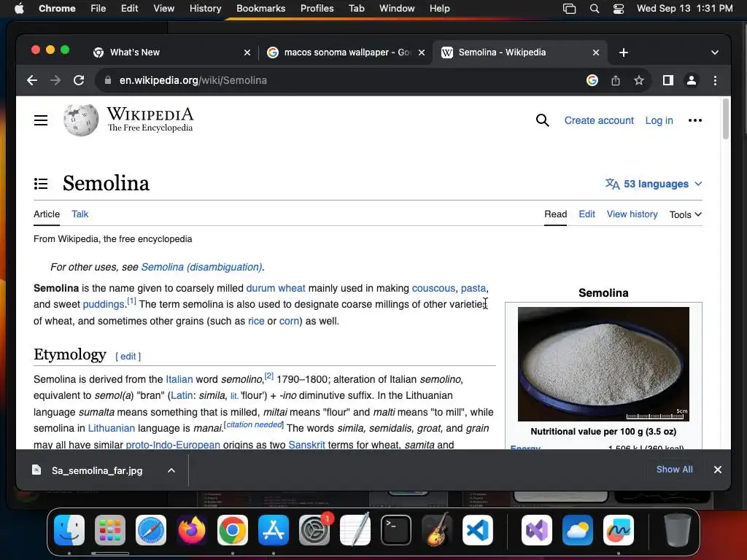Open the tab search chevron in Chrome
The image size is (747, 560).
tap(715, 52)
